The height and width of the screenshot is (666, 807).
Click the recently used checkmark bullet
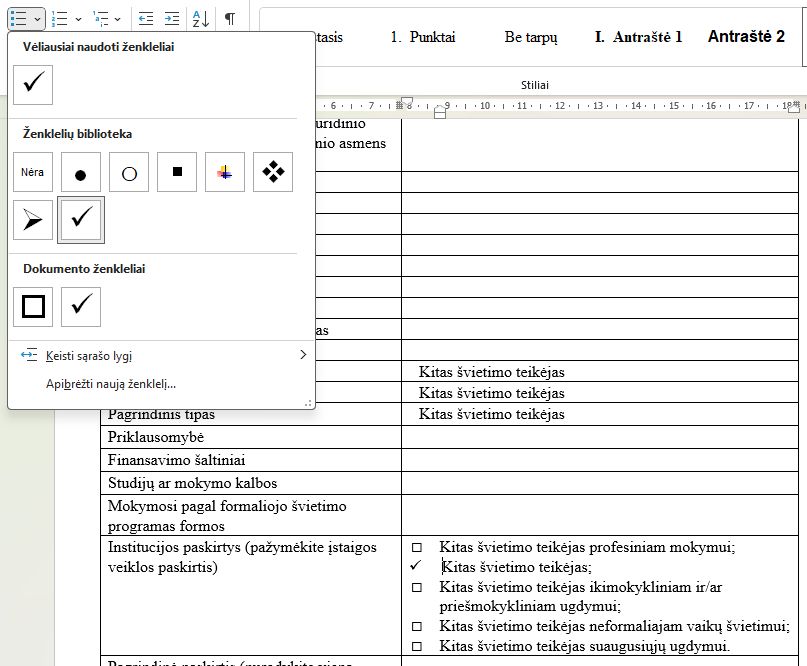click(x=33, y=85)
